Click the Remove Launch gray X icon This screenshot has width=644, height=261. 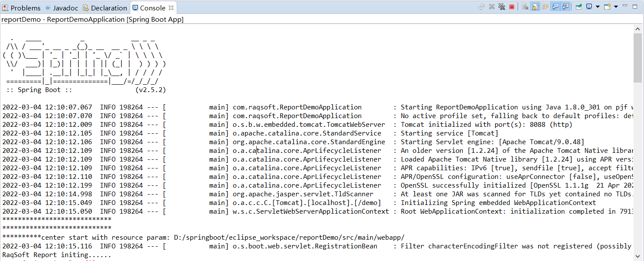pyautogui.click(x=492, y=7)
